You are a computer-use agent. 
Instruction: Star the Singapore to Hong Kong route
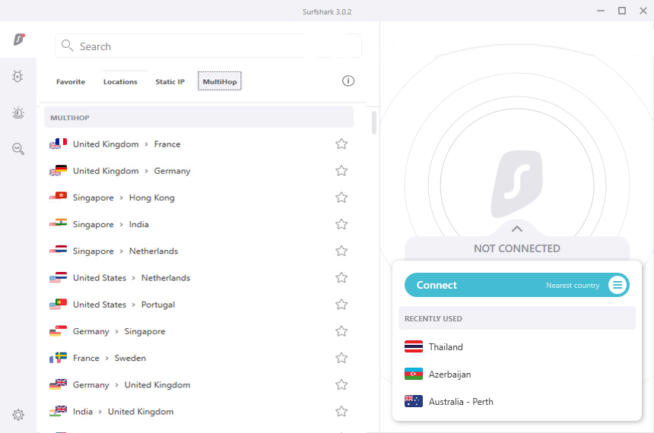point(342,197)
